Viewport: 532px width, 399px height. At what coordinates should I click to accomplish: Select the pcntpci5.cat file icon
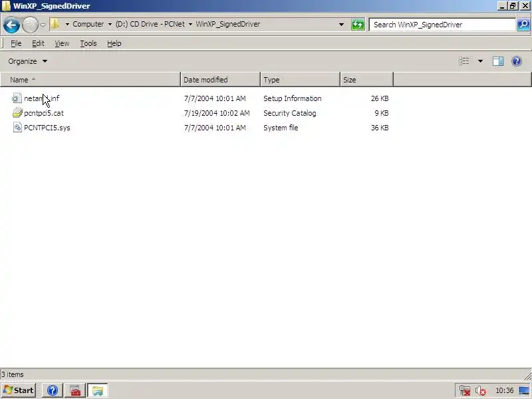point(17,112)
